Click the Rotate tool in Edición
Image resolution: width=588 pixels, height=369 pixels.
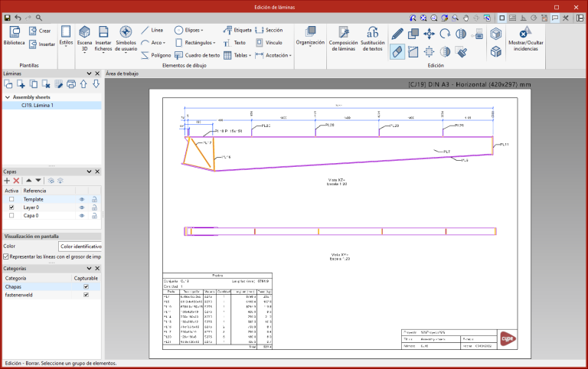[445, 33]
